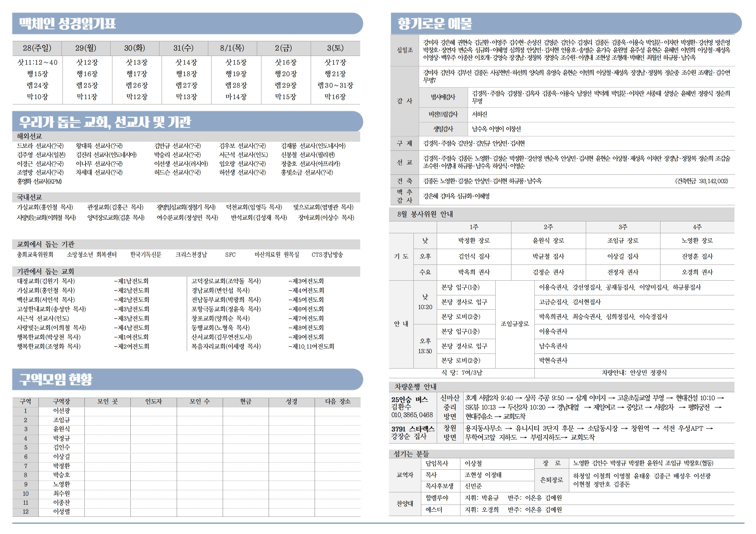Select the name '신민준'
The height and width of the screenshot is (534, 756).
tap(473, 486)
